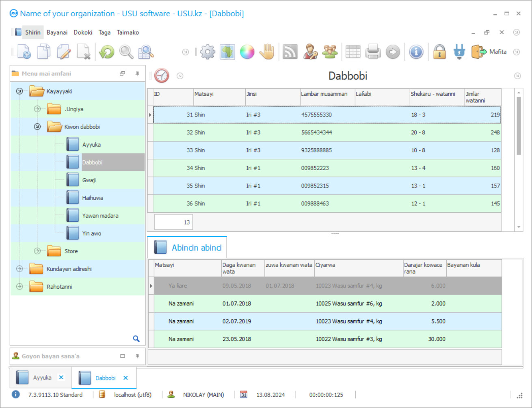Click the Mafita exit button
Screen dimensions: 532x408
489,52
